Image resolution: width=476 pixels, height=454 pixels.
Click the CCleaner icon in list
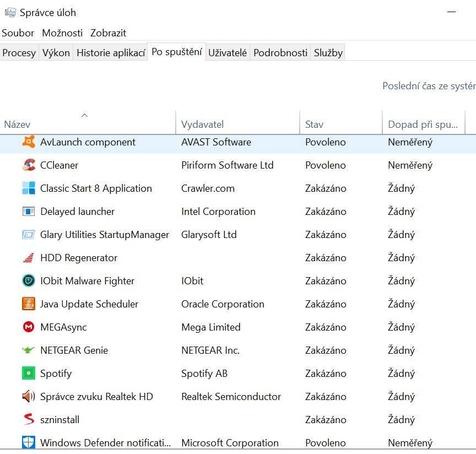[29, 165]
